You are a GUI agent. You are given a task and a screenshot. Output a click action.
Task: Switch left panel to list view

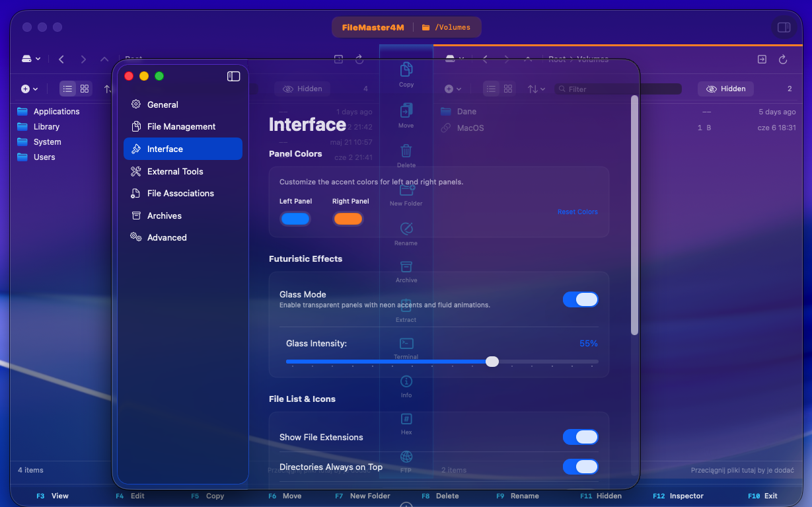67,89
